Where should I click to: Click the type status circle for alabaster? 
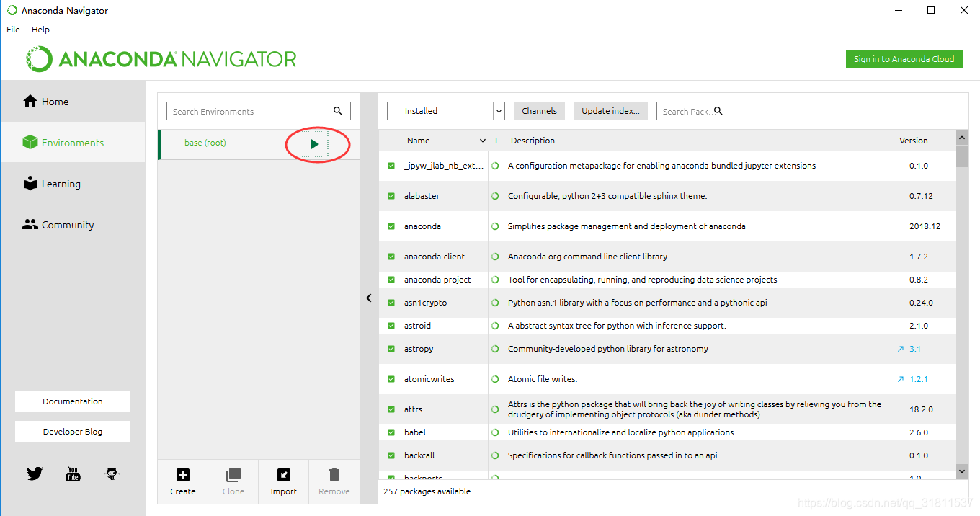tap(495, 196)
